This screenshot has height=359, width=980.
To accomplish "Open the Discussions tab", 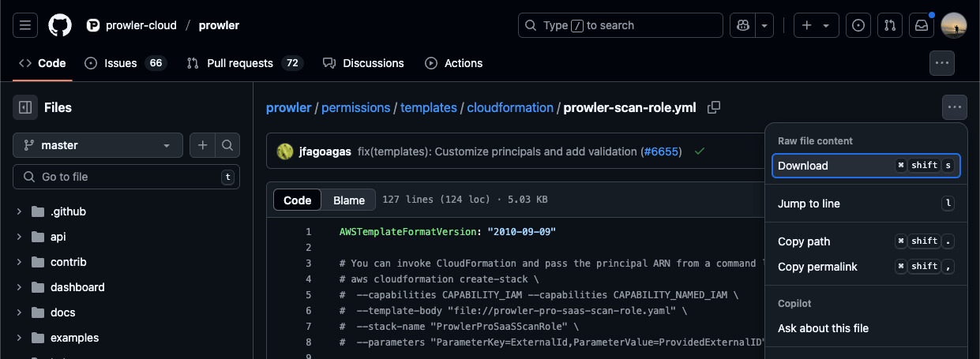I will point(363,63).
